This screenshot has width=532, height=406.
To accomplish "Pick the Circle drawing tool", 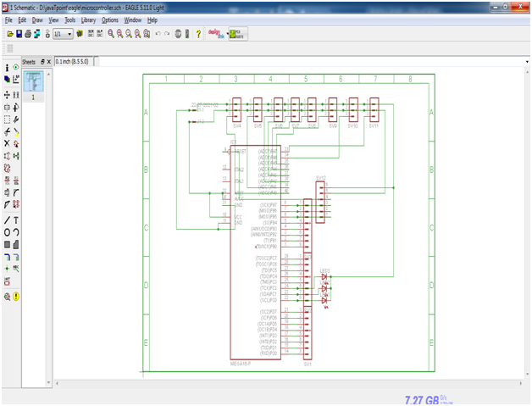I will tap(7, 232).
